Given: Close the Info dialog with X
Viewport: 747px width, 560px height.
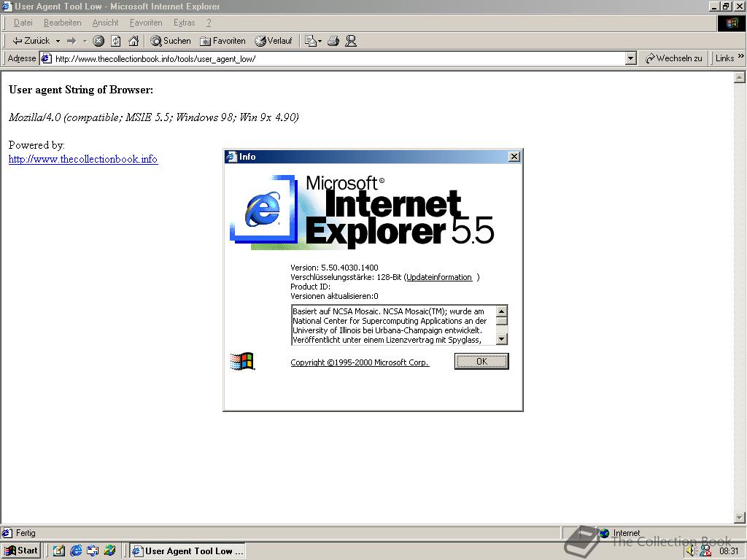Looking at the screenshot, I should (x=514, y=157).
